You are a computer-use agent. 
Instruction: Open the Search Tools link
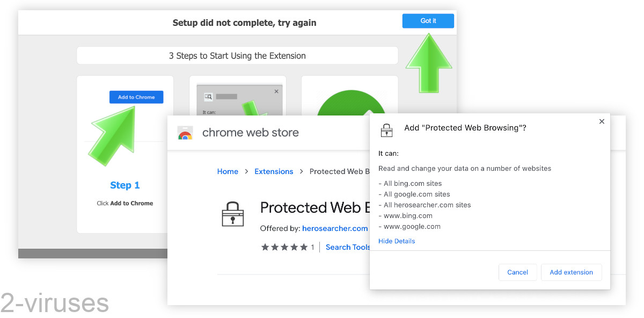pyautogui.click(x=348, y=247)
